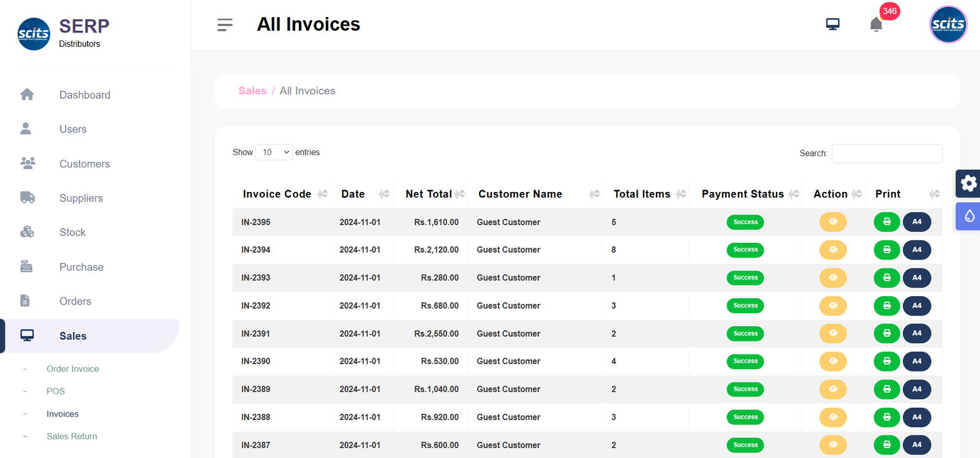Open the notifications bell icon
Image resolution: width=980 pixels, height=458 pixels.
pos(876,25)
